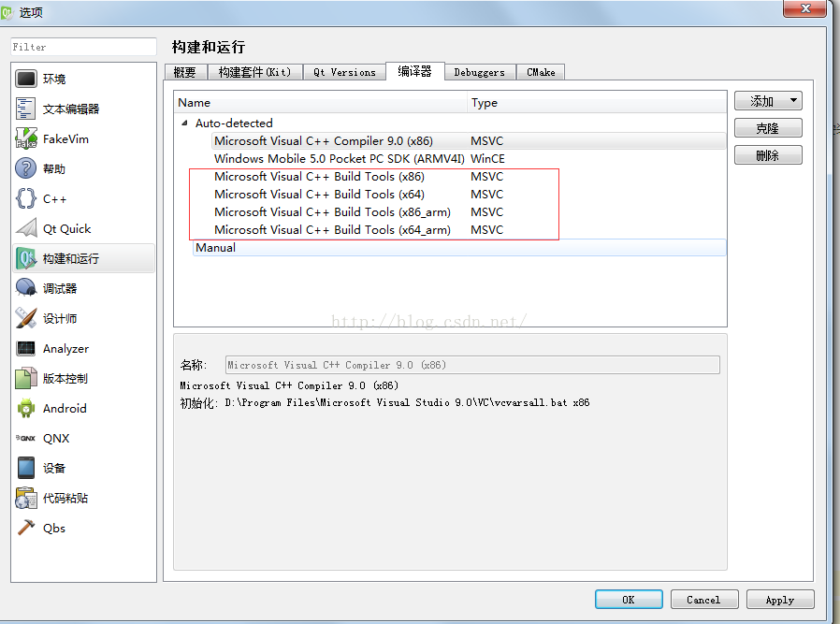Open the Android robot icon
Screen dimensions: 840x624
(x=25, y=409)
